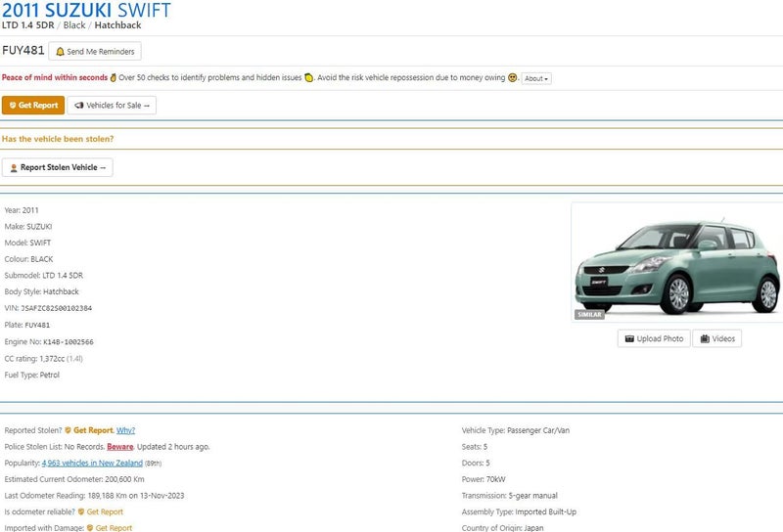Click the Send Me Reminders button

pos(95,52)
